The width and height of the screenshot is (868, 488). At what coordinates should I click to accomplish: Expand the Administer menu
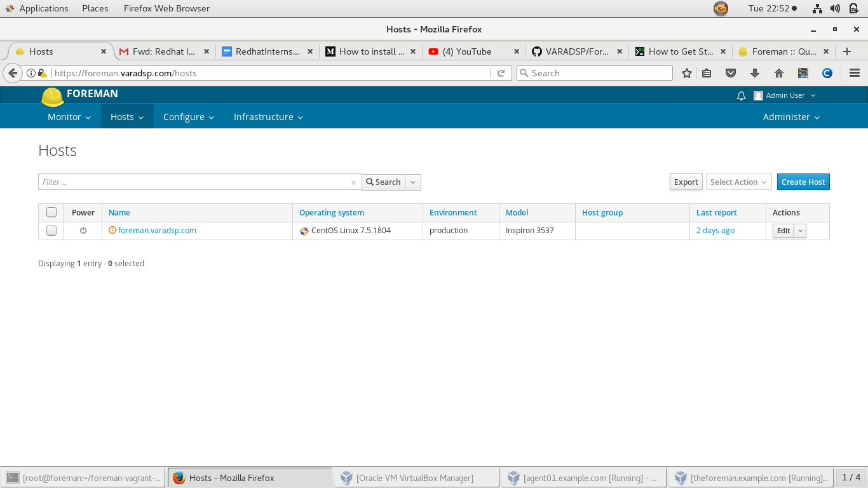[x=791, y=117]
